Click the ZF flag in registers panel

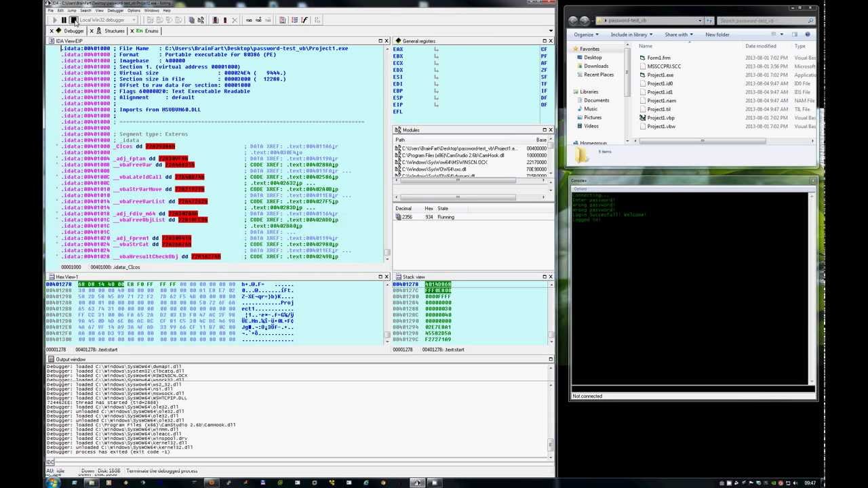tap(544, 70)
